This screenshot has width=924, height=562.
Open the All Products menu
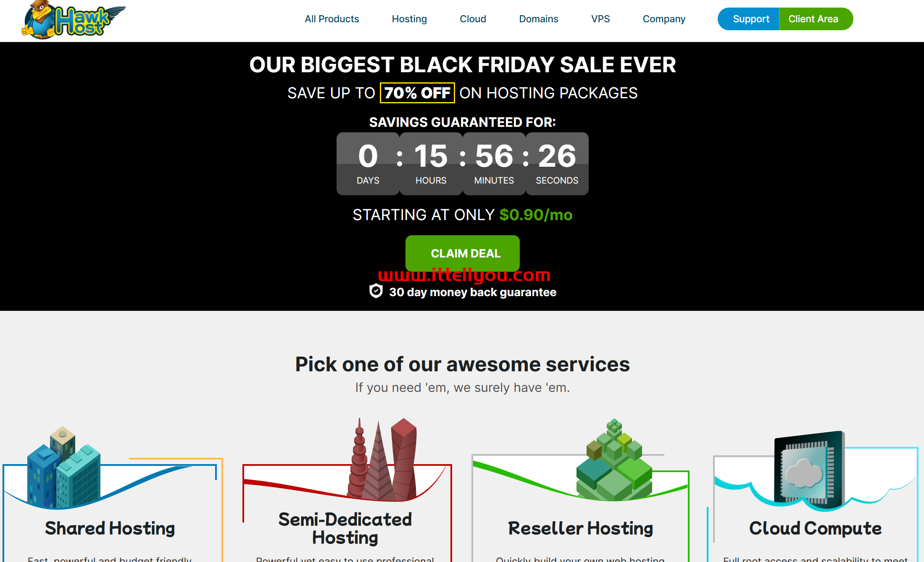pos(332,19)
